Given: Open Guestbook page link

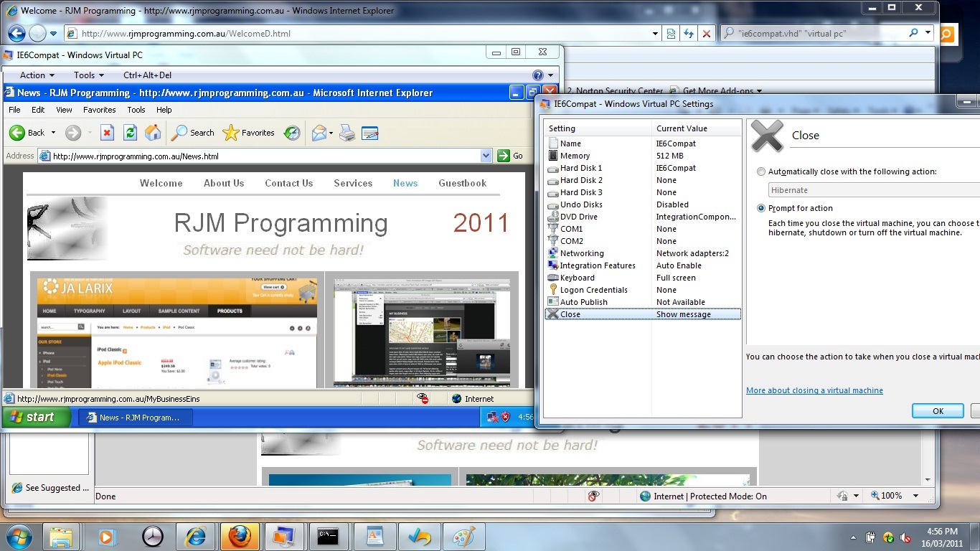Looking at the screenshot, I should point(463,183).
